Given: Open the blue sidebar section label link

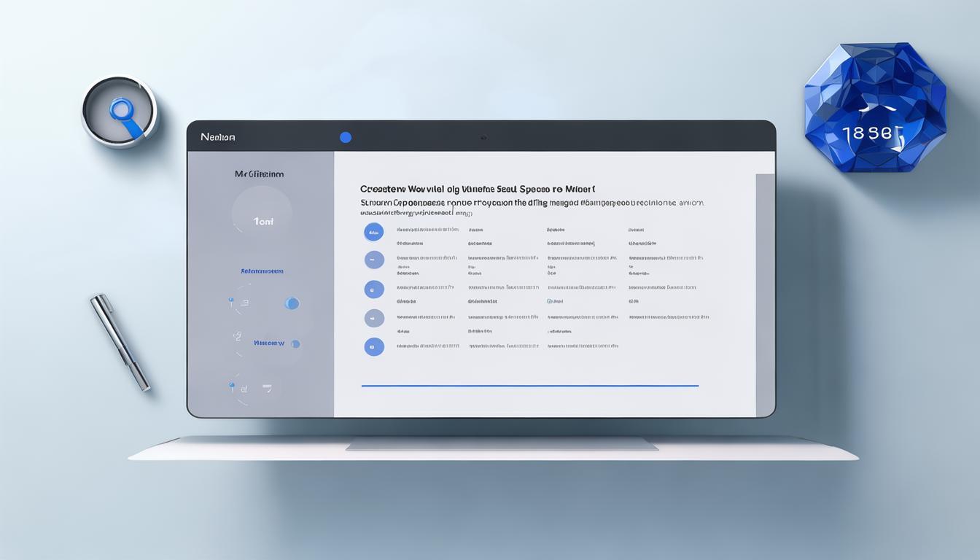Looking at the screenshot, I should pyautogui.click(x=262, y=271).
